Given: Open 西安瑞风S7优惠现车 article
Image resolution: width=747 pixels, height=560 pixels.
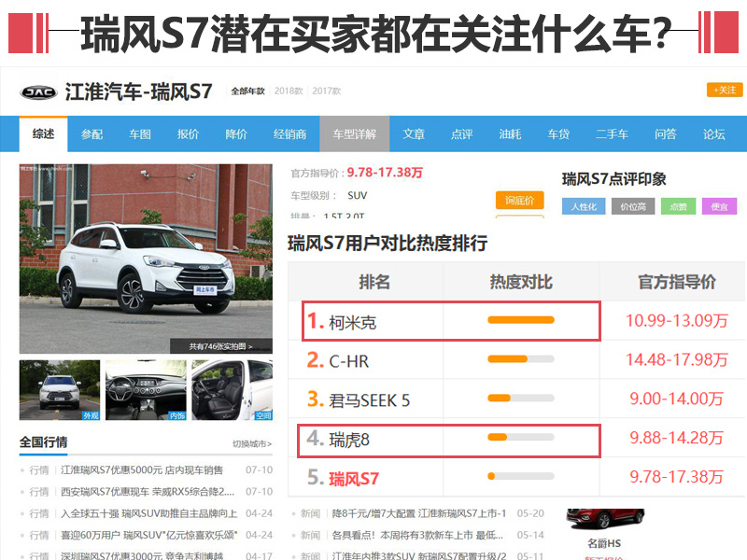Looking at the screenshot, I should [148, 492].
